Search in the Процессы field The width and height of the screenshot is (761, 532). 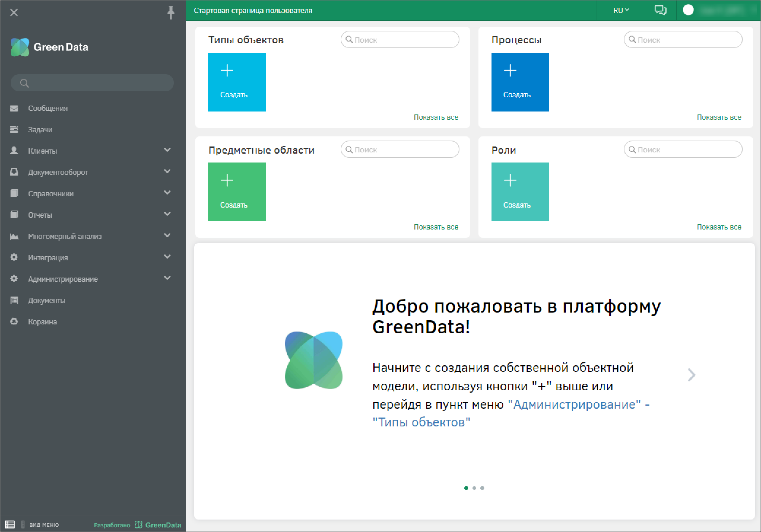pyautogui.click(x=683, y=40)
